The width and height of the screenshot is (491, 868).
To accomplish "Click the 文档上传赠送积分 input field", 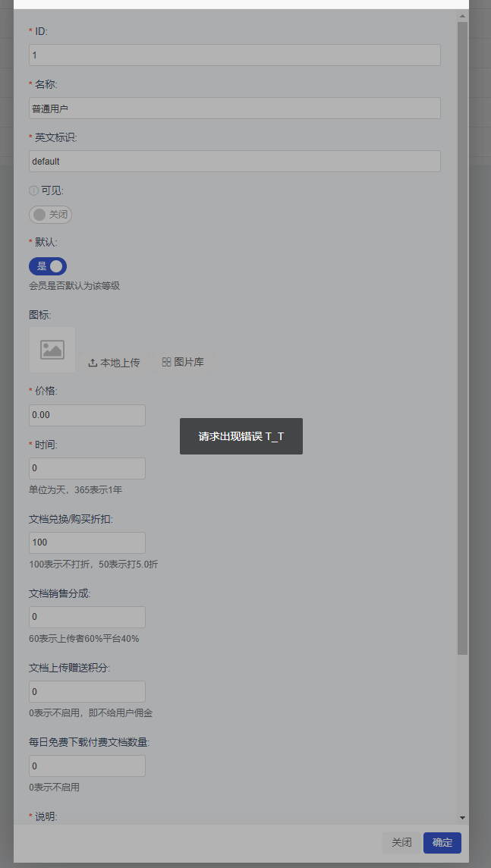I will (87, 692).
